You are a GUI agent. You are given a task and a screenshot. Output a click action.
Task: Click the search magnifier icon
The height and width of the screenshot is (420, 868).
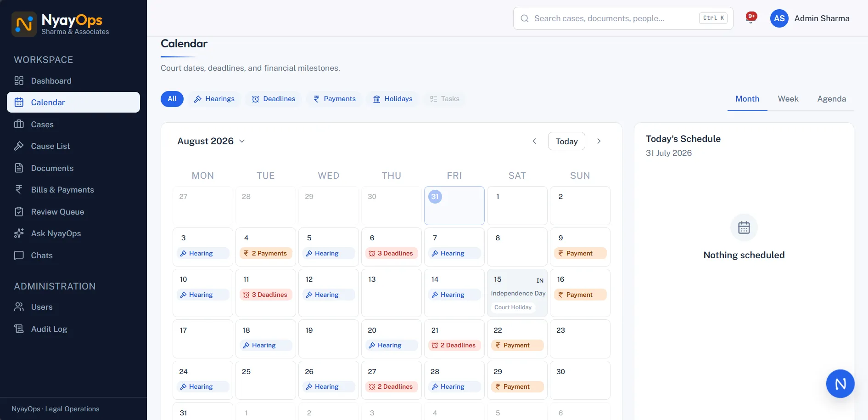pyautogui.click(x=525, y=18)
